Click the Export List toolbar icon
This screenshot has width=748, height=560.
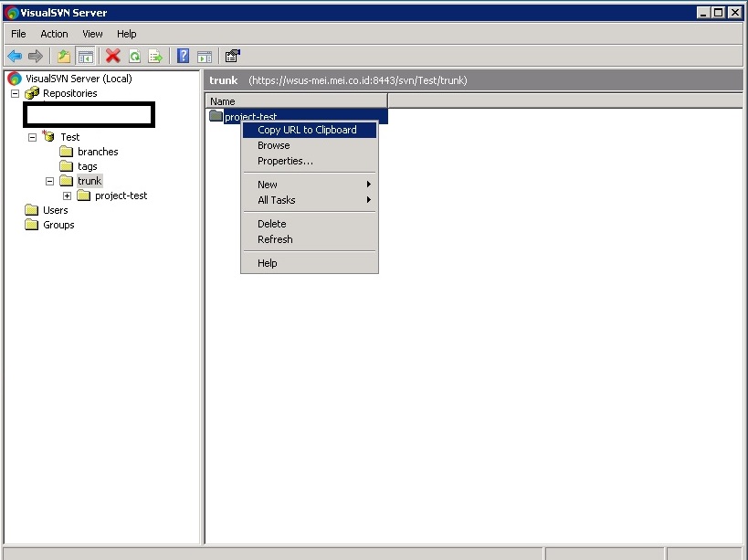tap(155, 56)
